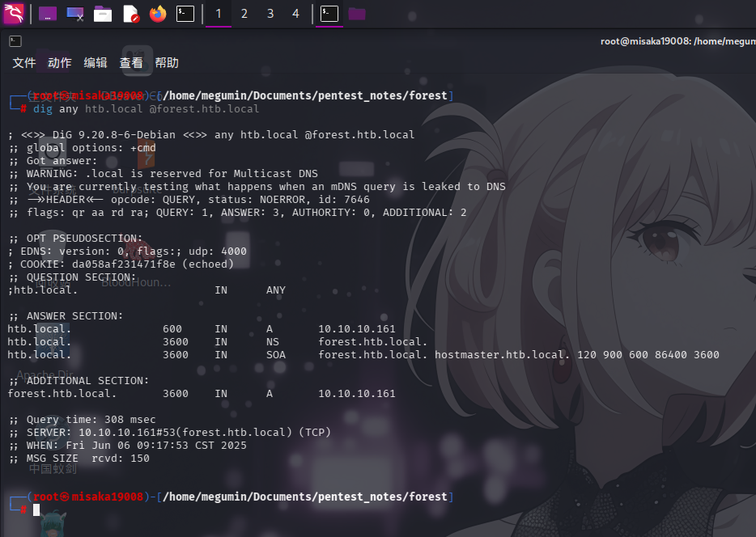Image resolution: width=756 pixels, height=537 pixels.
Task: Click the 'WHEN: Fri Jun 06 09:17:53 CST 2025' line
Action: click(x=127, y=446)
